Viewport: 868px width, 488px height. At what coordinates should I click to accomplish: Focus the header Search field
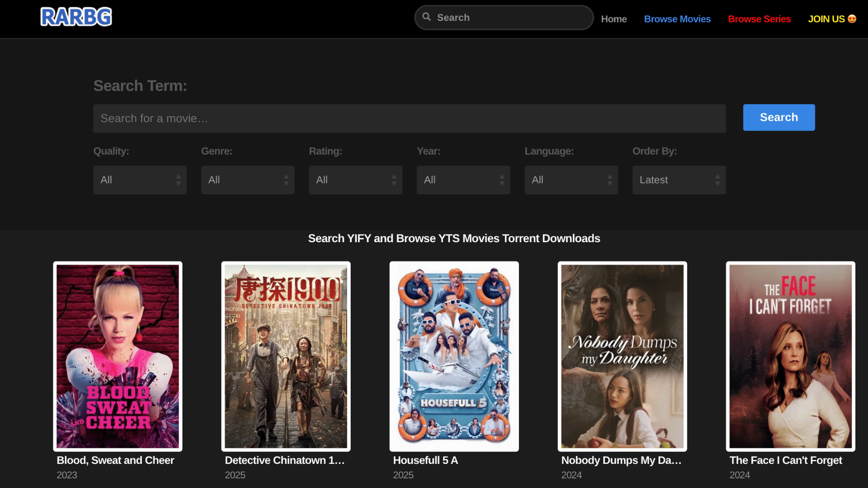click(x=504, y=18)
